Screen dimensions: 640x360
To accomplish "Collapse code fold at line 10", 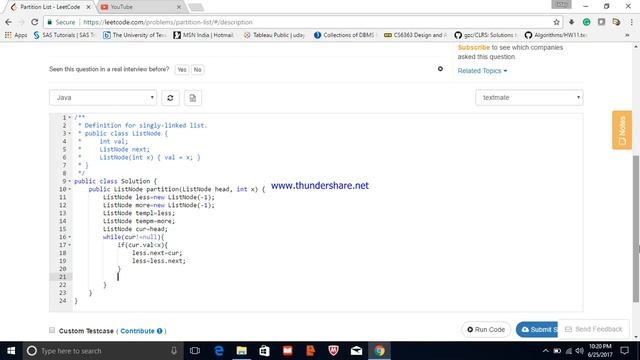I will click(x=69, y=189).
